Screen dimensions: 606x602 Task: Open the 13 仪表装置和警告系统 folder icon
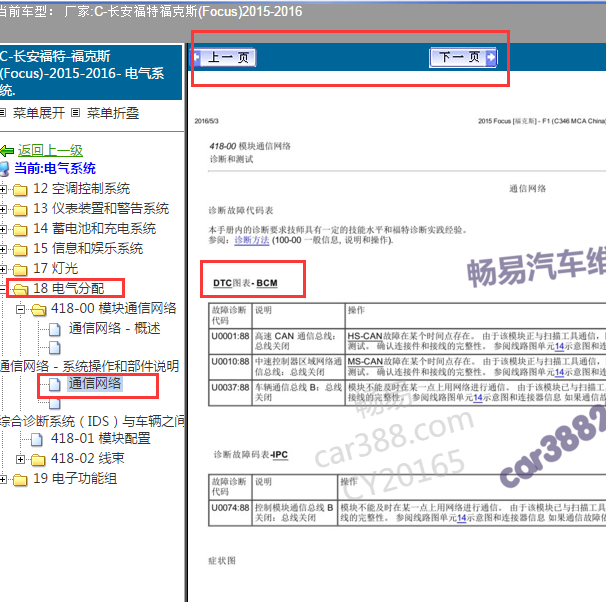pyautogui.click(x=20, y=209)
